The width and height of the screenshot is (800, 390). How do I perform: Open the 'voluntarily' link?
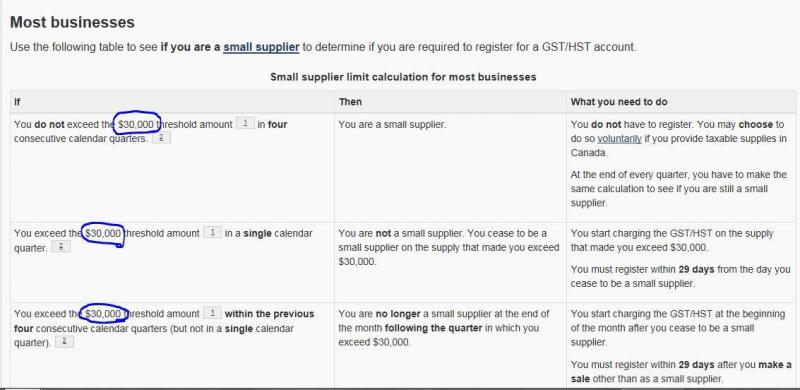coord(619,138)
